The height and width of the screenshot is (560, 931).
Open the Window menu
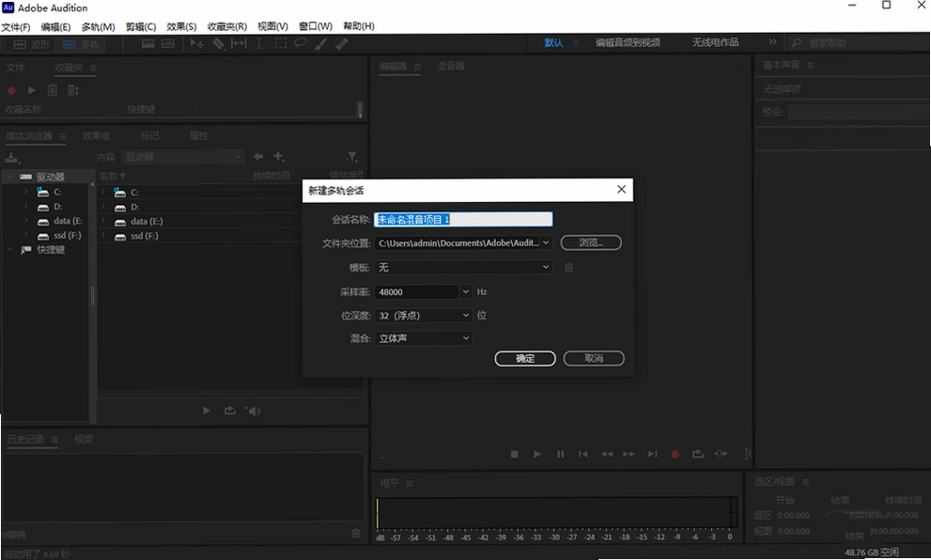pyautogui.click(x=316, y=26)
